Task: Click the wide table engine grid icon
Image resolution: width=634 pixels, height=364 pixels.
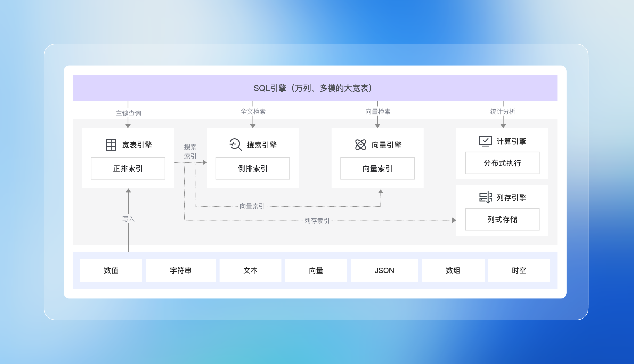Action: pos(111,144)
